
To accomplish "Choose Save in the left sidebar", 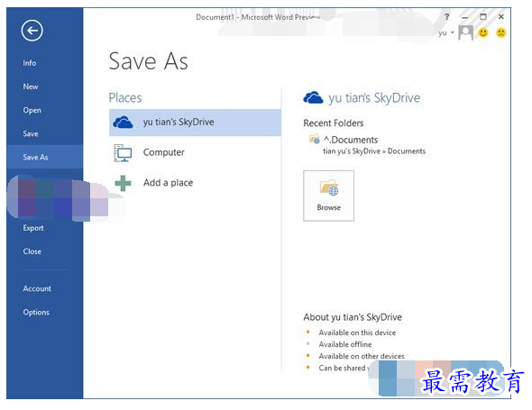I will tap(31, 133).
